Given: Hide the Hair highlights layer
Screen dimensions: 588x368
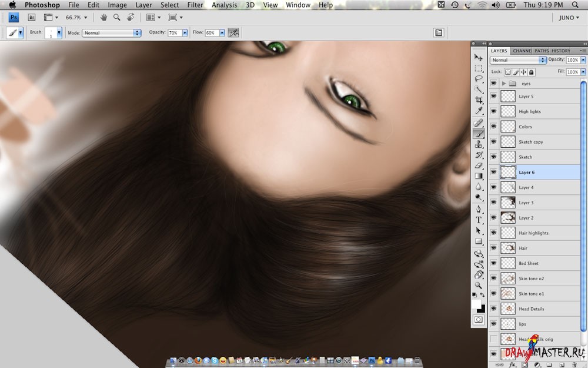Looking at the screenshot, I should click(493, 233).
